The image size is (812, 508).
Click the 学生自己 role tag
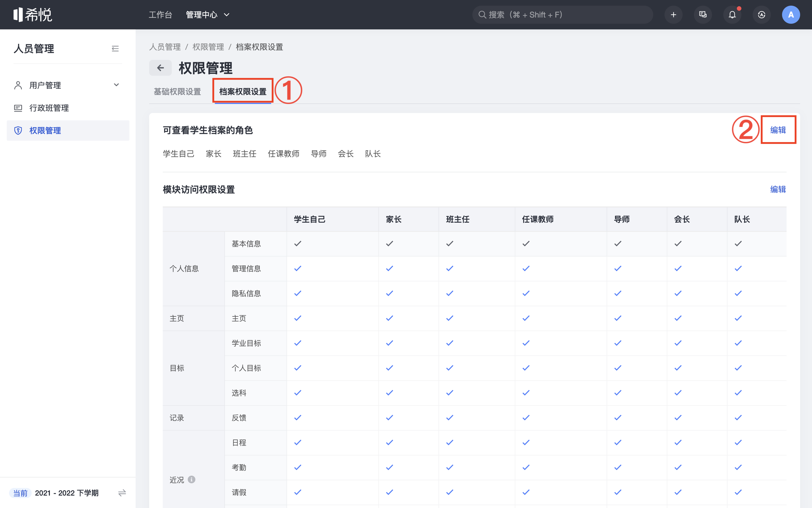tap(178, 154)
